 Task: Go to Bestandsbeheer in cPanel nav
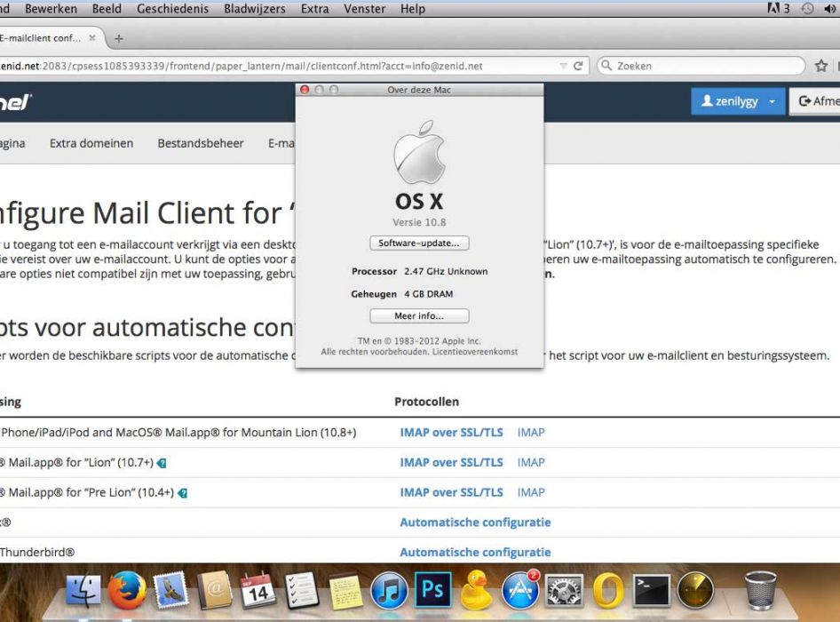click(x=201, y=143)
